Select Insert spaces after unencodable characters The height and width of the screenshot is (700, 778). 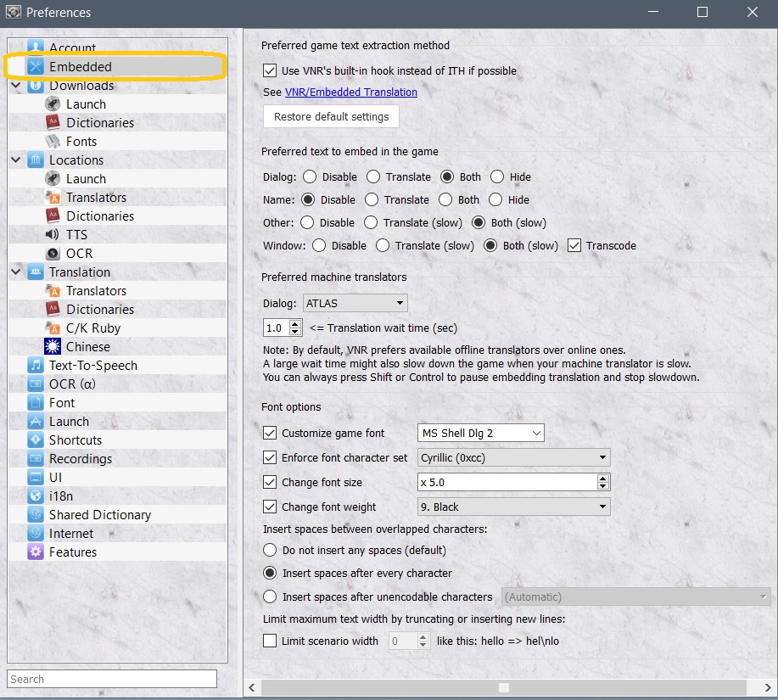pos(270,596)
